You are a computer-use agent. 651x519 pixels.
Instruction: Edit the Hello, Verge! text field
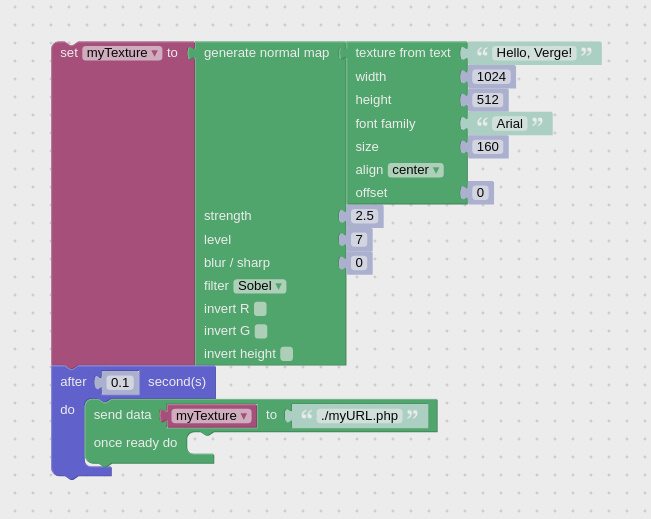click(534, 53)
